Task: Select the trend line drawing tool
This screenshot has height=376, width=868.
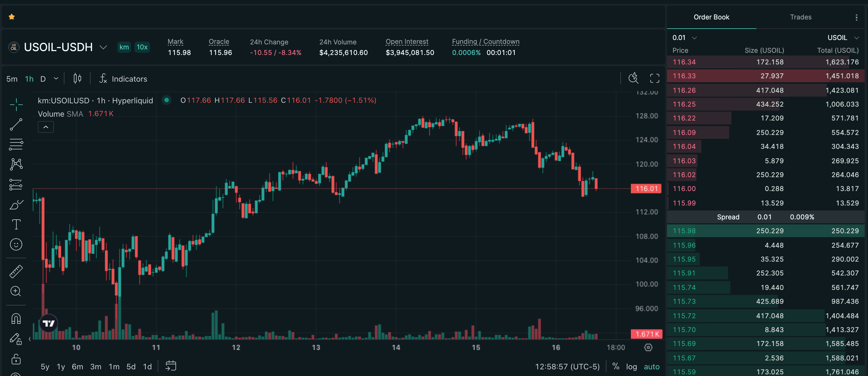Action: pos(16,124)
